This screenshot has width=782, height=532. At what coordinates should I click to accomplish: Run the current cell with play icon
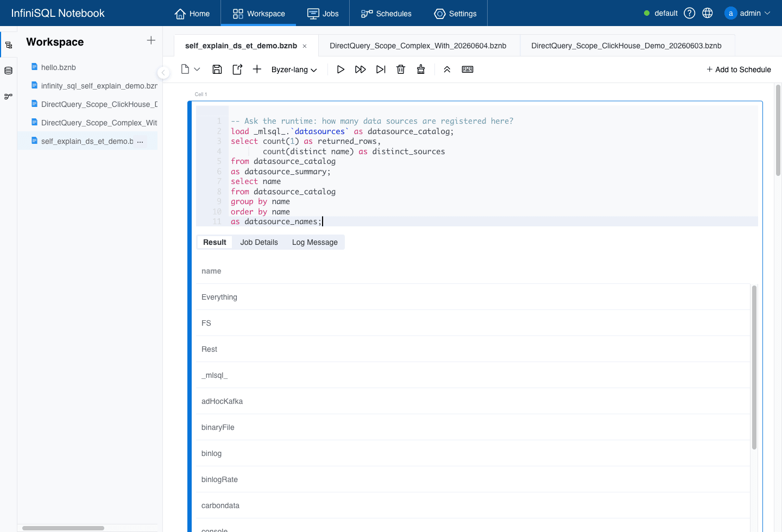pos(340,69)
